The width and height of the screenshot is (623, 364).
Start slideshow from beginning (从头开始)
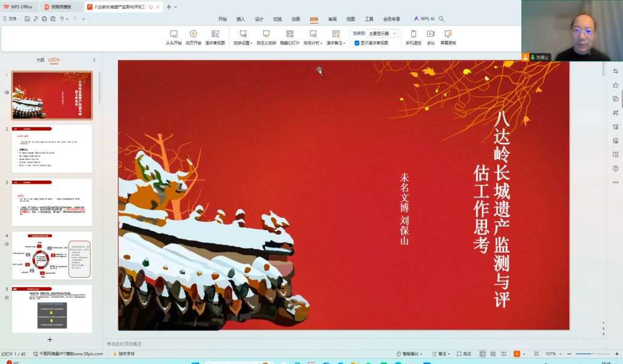pyautogui.click(x=173, y=37)
